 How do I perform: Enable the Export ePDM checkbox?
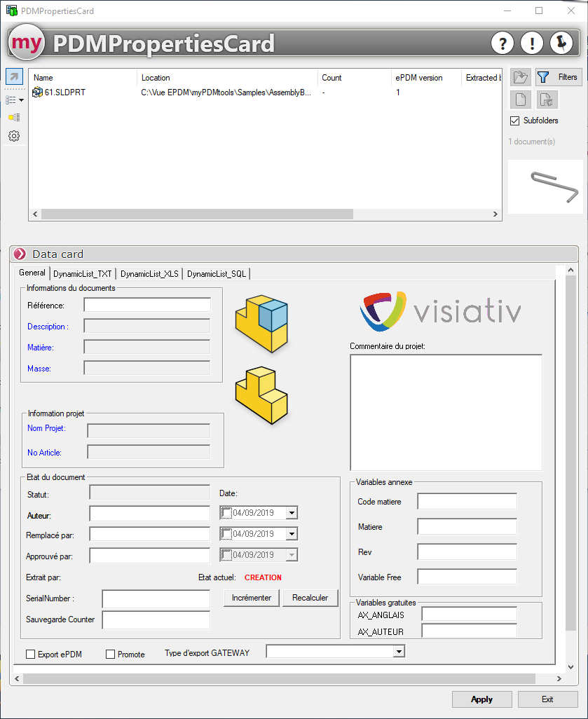pyautogui.click(x=31, y=655)
